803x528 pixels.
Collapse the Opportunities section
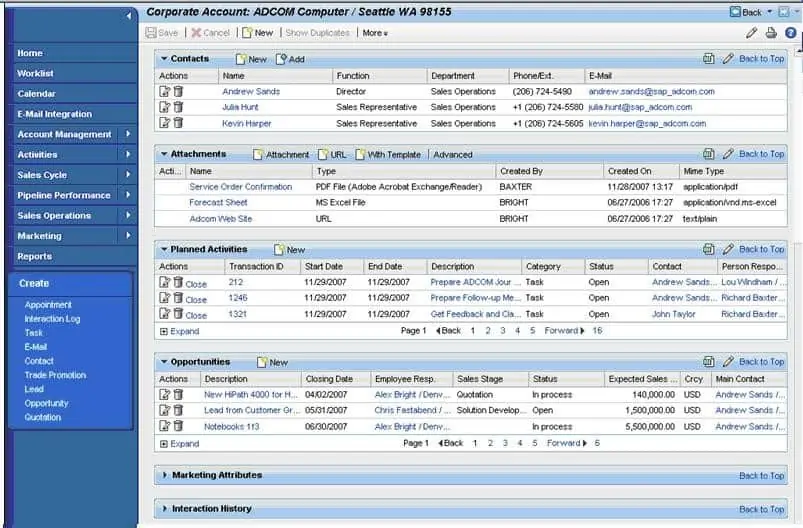tap(164, 362)
